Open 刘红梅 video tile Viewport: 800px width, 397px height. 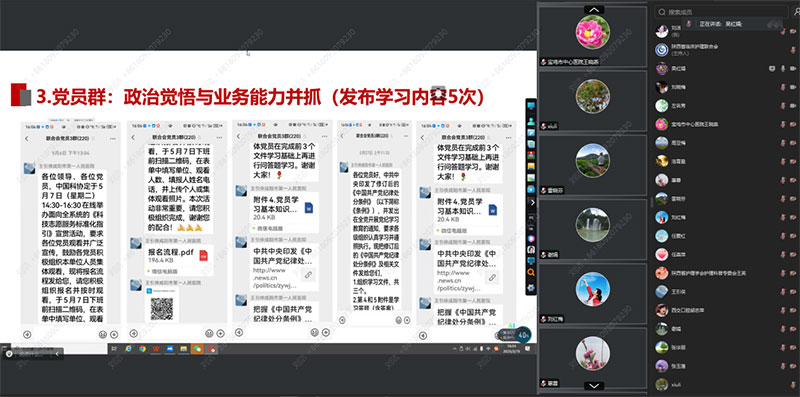pos(593,293)
